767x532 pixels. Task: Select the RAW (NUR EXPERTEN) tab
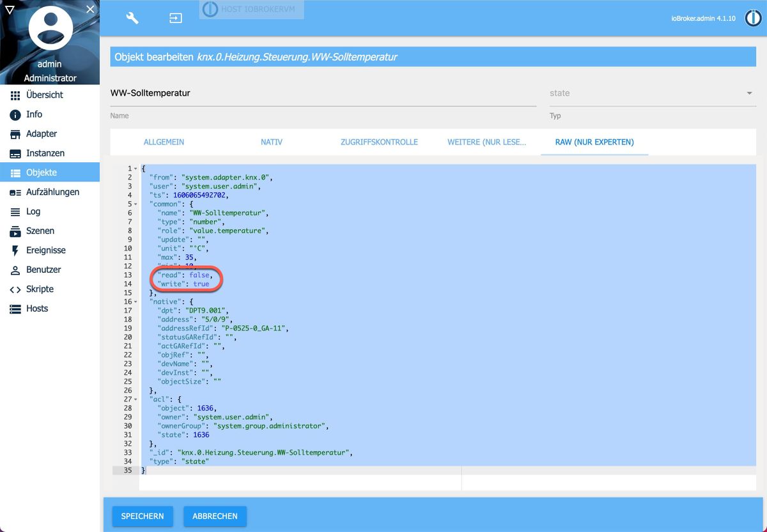point(594,142)
